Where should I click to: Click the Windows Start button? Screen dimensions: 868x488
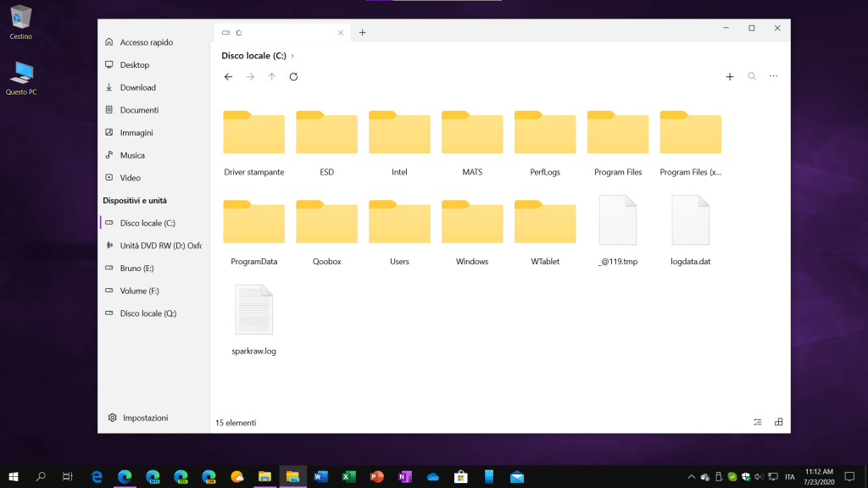pyautogui.click(x=14, y=477)
